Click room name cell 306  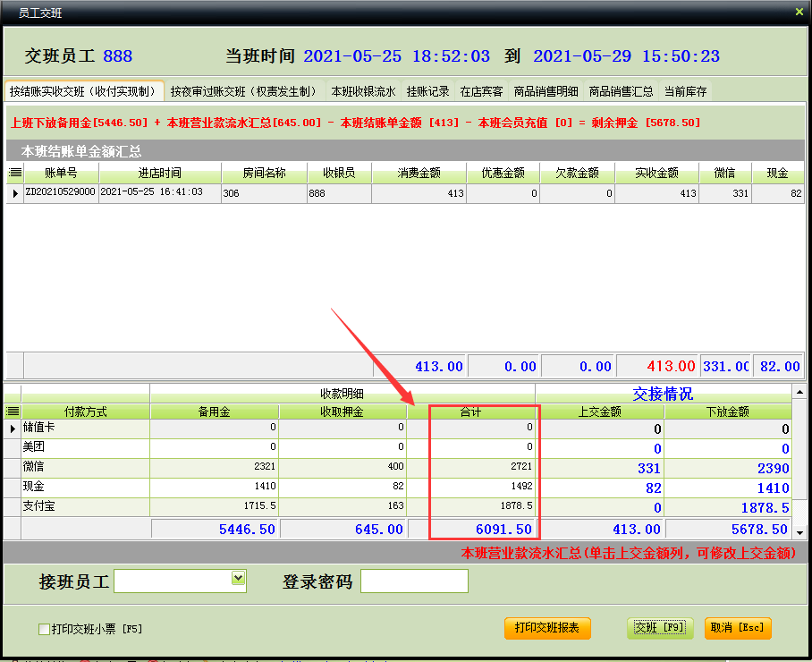pos(264,193)
